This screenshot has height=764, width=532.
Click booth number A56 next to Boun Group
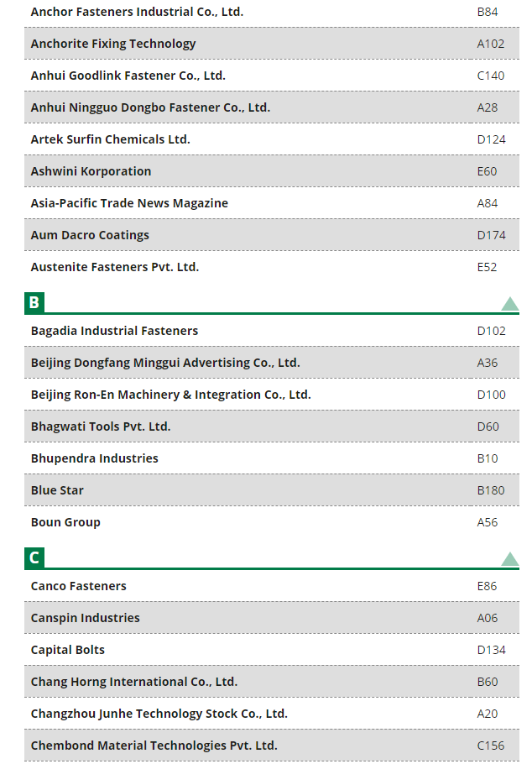click(x=488, y=522)
